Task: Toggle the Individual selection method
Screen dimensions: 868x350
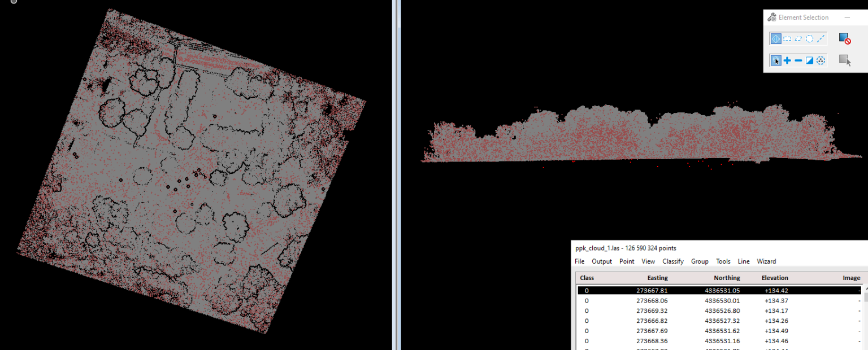Action: coord(775,38)
